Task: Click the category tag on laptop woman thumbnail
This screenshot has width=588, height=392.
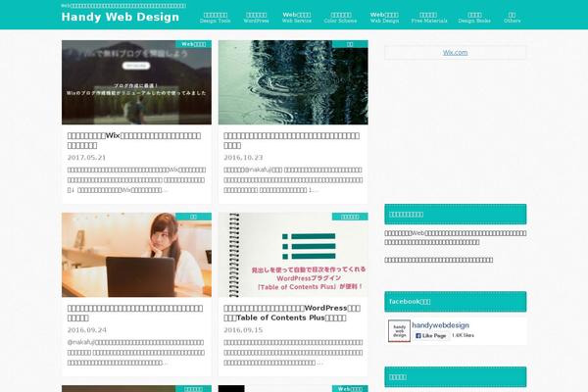Action: click(x=193, y=217)
